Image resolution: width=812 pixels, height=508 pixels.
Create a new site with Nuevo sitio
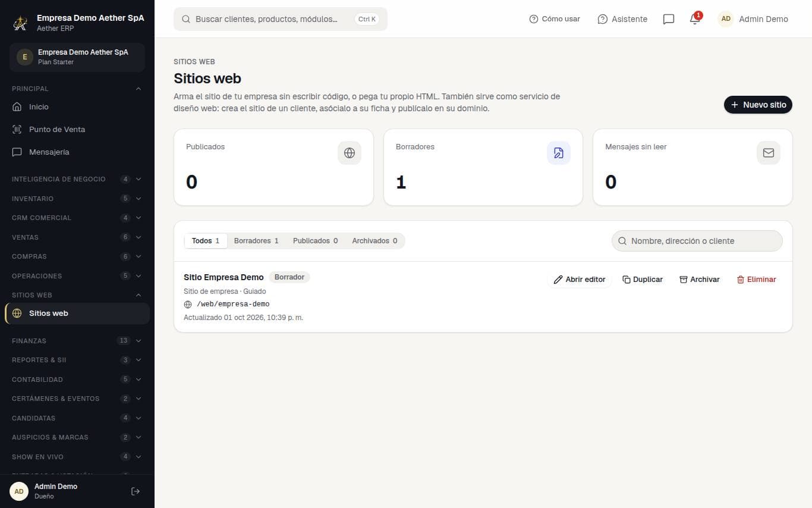[x=758, y=105]
